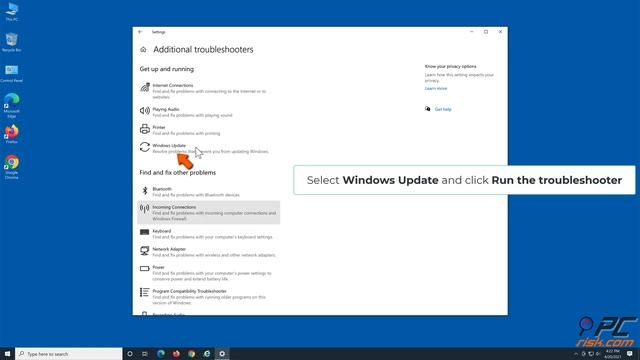
Task: Select the Bluetooth troubleshooter icon
Action: click(145, 191)
